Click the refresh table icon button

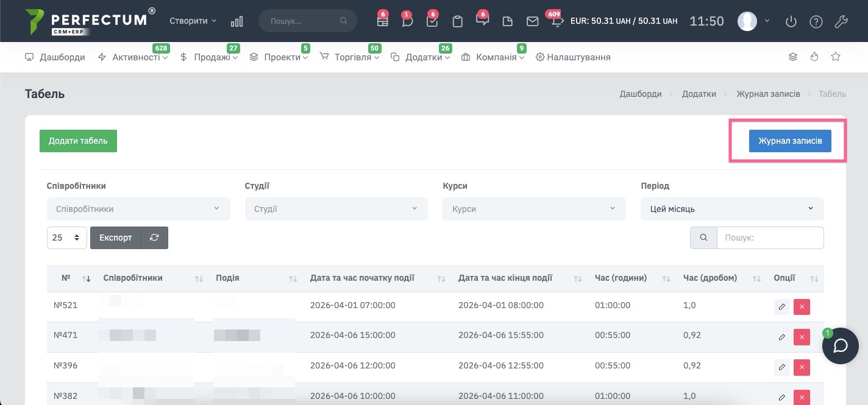pos(154,238)
